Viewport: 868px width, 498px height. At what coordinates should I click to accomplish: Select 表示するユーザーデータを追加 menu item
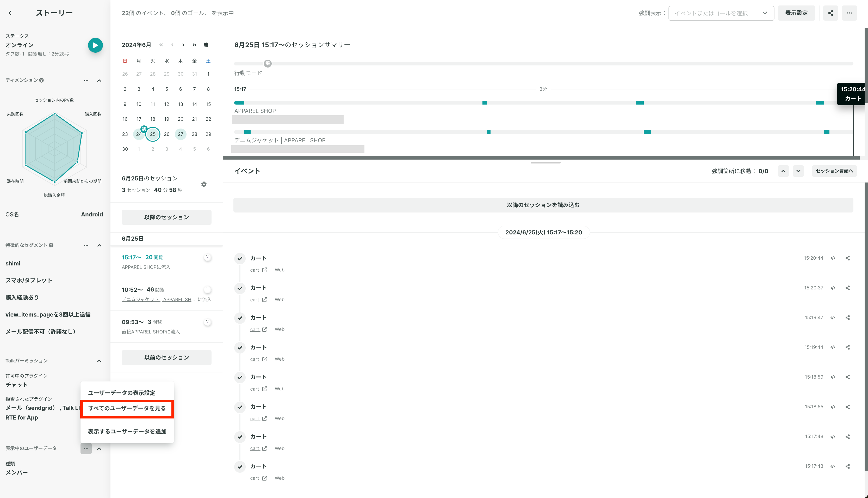click(x=127, y=432)
